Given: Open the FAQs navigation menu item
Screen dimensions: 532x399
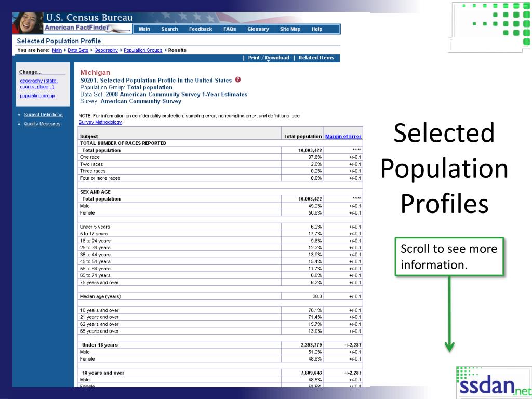Looking at the screenshot, I should point(229,29).
